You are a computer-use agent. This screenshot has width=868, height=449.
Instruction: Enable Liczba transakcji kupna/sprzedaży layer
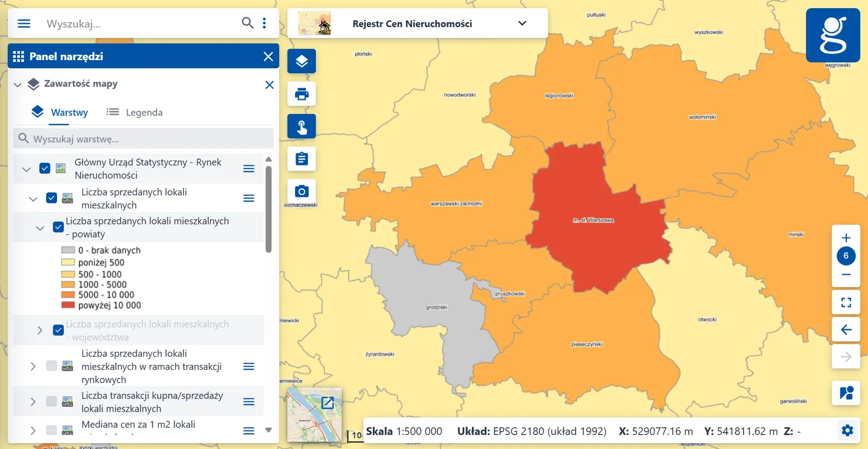click(52, 402)
